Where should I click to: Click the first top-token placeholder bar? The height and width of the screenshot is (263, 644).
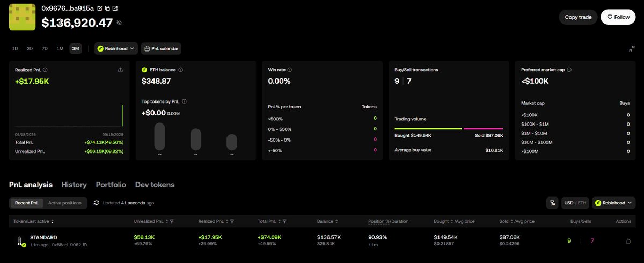[x=159, y=136]
